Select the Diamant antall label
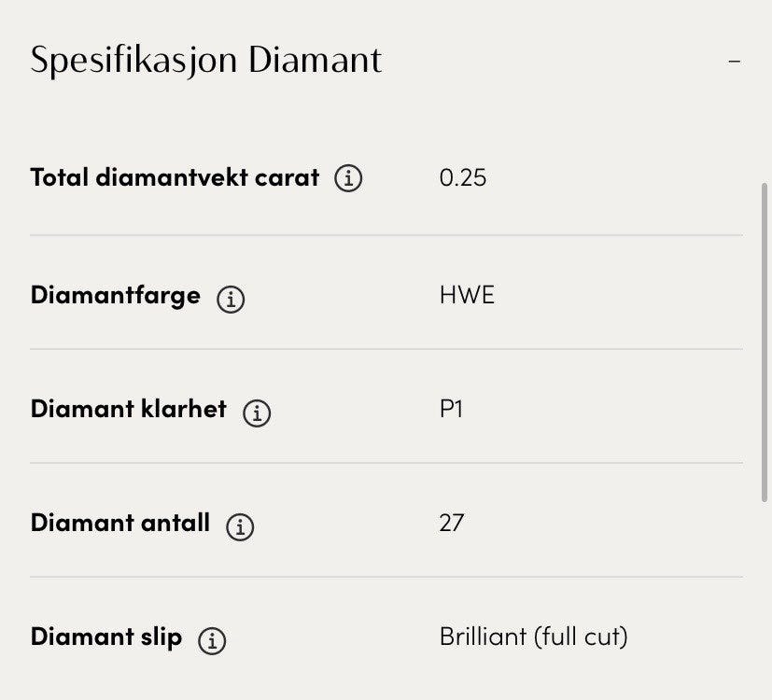 point(120,523)
